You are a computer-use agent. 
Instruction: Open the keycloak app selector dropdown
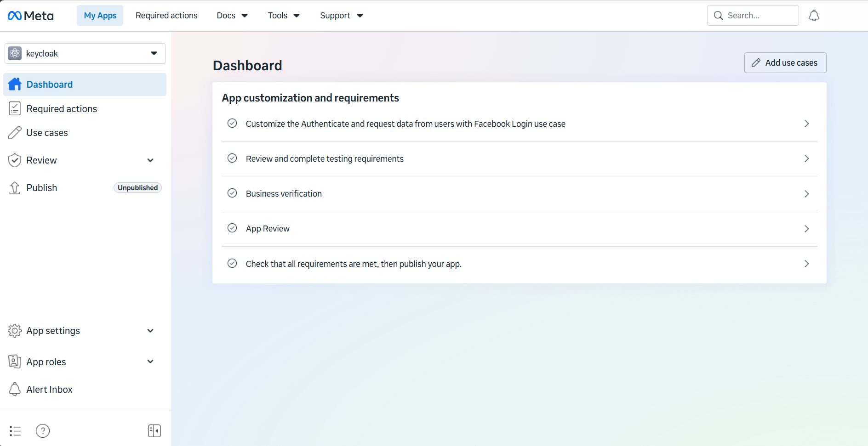85,53
